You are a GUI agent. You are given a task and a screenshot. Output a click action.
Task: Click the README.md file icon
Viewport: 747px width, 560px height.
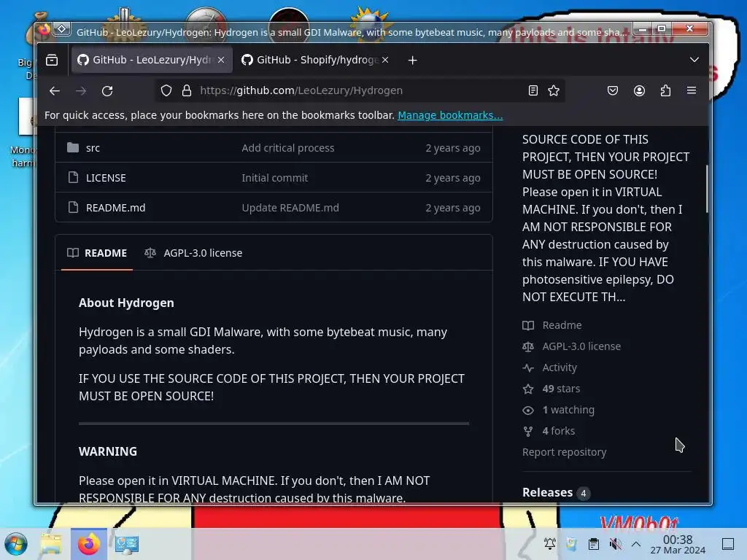(x=73, y=208)
